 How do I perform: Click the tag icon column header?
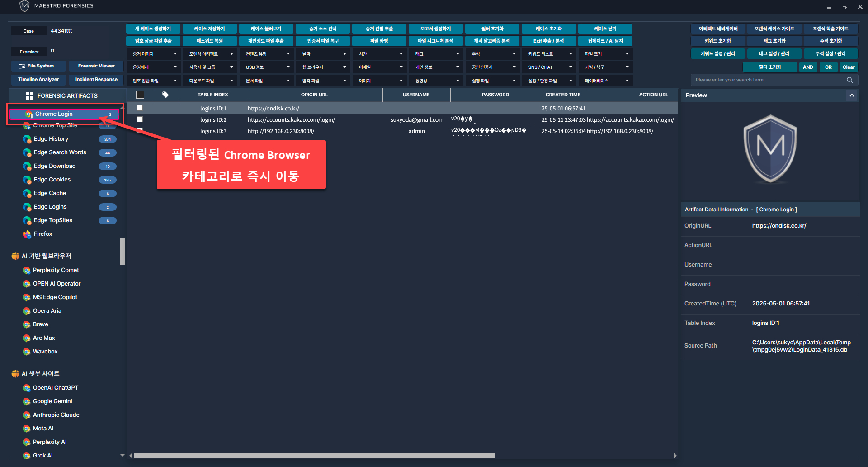[165, 95]
